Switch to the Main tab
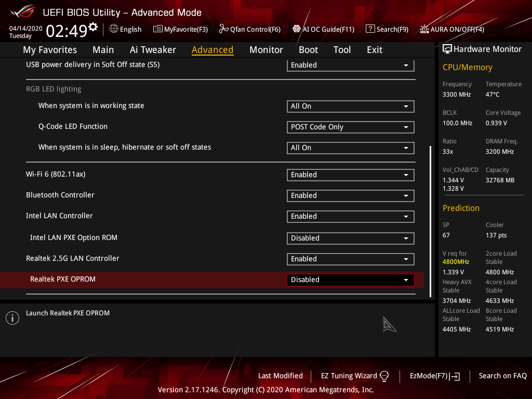Image resolution: width=532 pixels, height=399 pixels. (x=103, y=50)
